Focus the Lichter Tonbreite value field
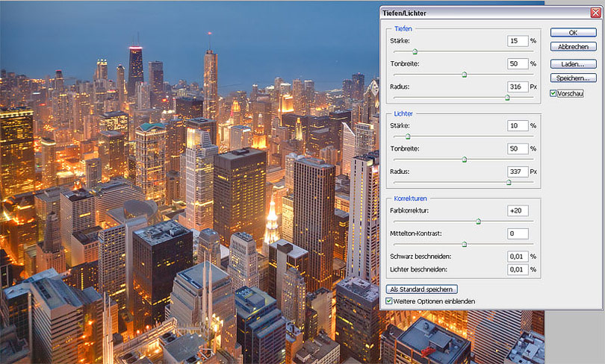Viewport: 605px width, 364px height. tap(518, 148)
